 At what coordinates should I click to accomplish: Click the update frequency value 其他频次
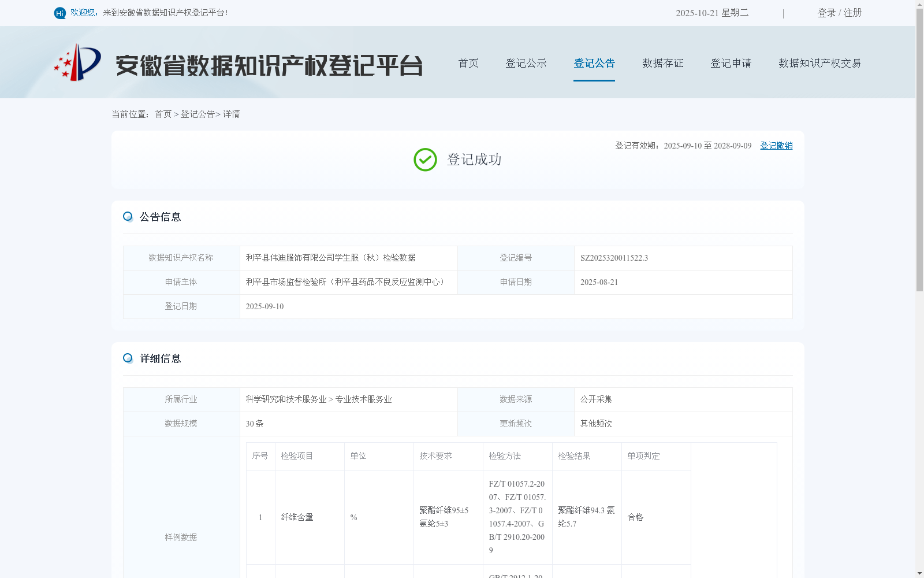[596, 424]
